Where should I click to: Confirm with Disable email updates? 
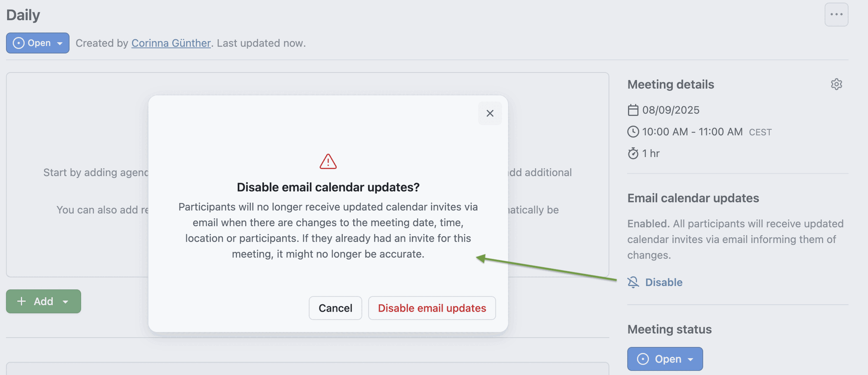coord(432,308)
